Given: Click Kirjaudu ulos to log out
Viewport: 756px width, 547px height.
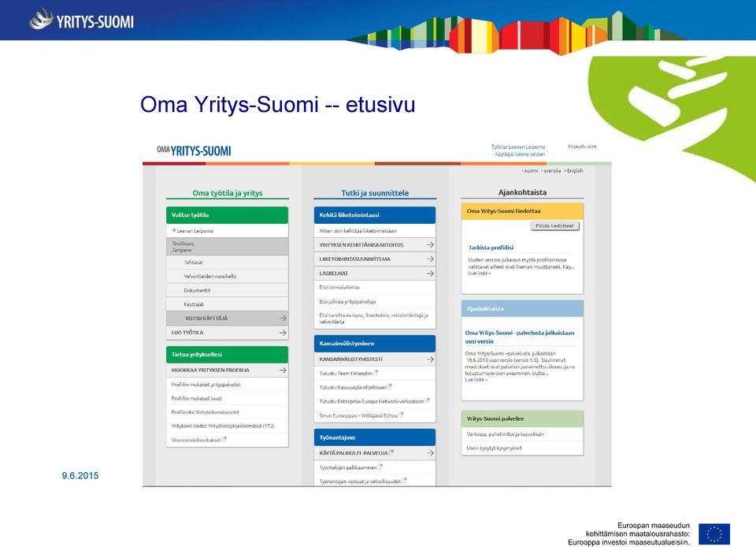Looking at the screenshot, I should point(582,146).
